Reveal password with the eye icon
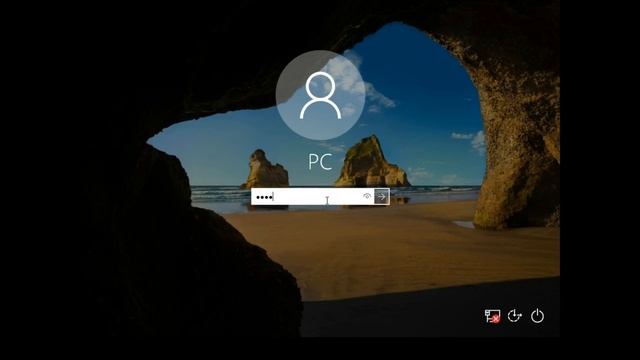Screen dimensions: 640x360 [x=367, y=197]
